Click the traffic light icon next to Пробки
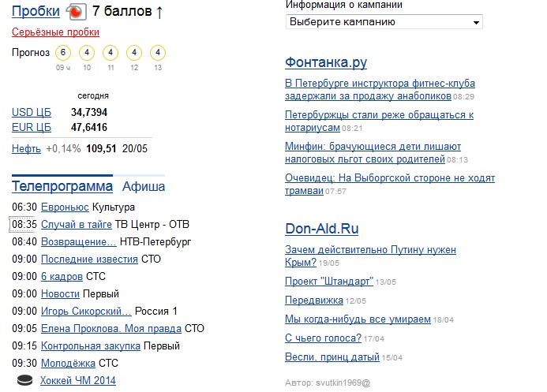The height and width of the screenshot is (392, 547). 76,12
